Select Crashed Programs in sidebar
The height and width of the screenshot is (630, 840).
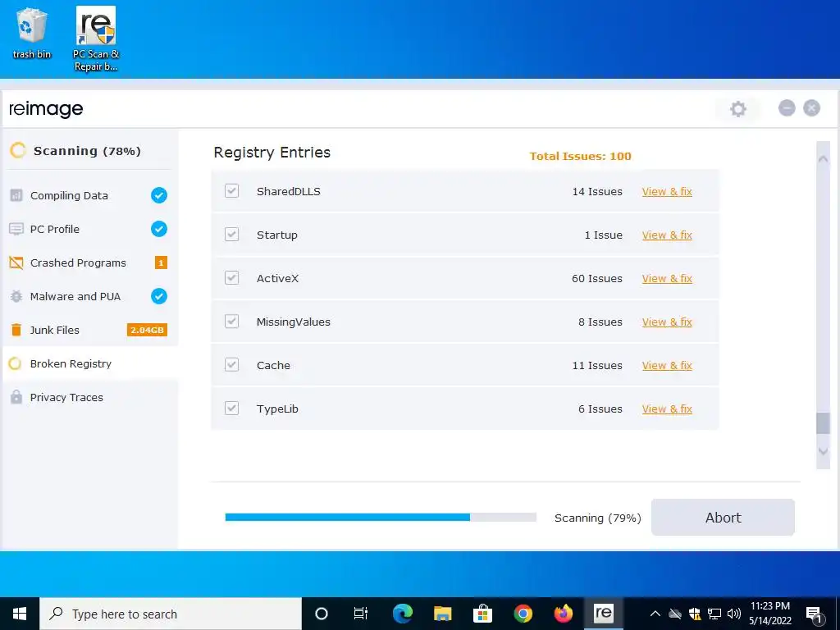(89, 262)
